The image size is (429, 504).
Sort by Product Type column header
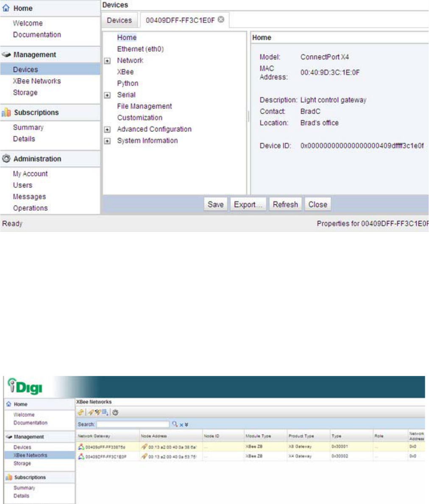(301, 436)
